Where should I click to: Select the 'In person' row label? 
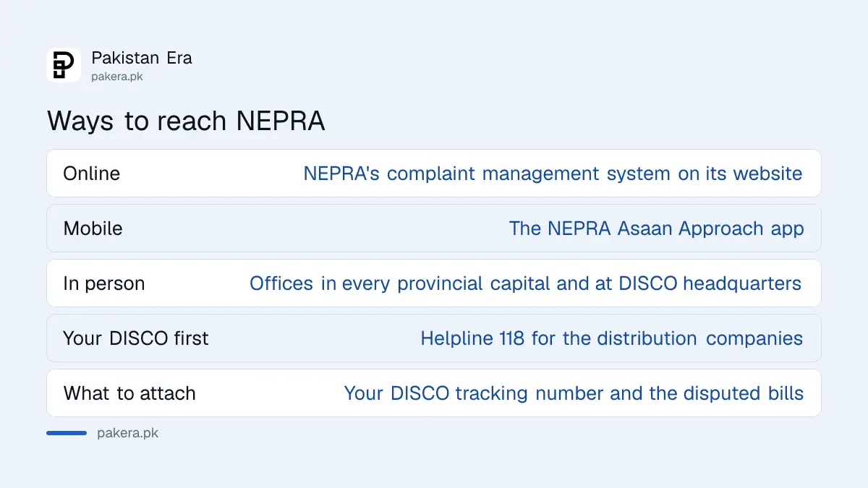pyautogui.click(x=104, y=283)
